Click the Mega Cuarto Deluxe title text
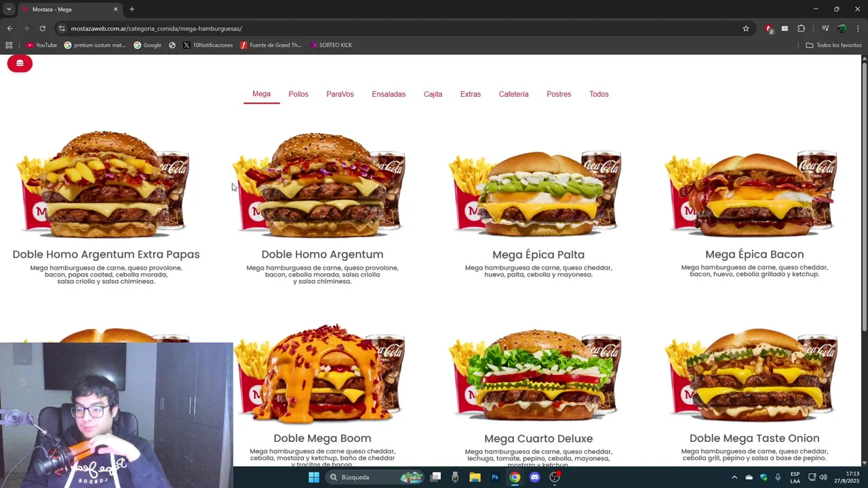Screen dimensions: 868x488 coord(538,439)
